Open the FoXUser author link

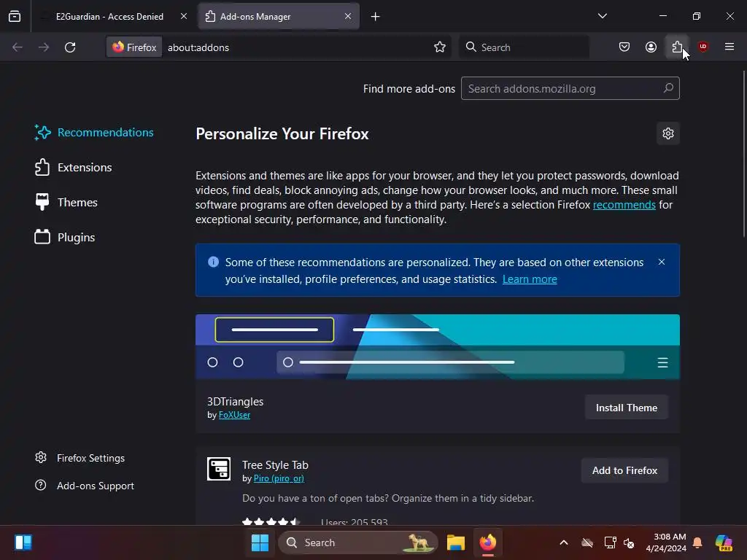234,415
